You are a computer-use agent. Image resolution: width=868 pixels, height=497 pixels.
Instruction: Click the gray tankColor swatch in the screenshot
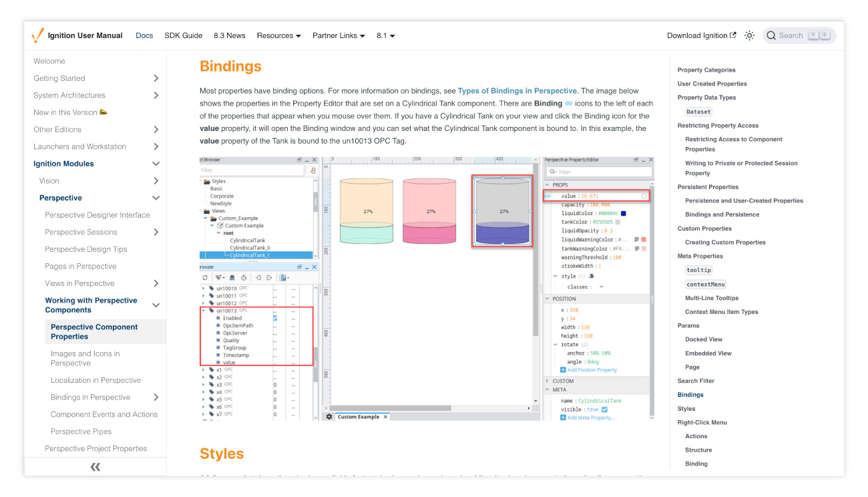pyautogui.click(x=618, y=222)
